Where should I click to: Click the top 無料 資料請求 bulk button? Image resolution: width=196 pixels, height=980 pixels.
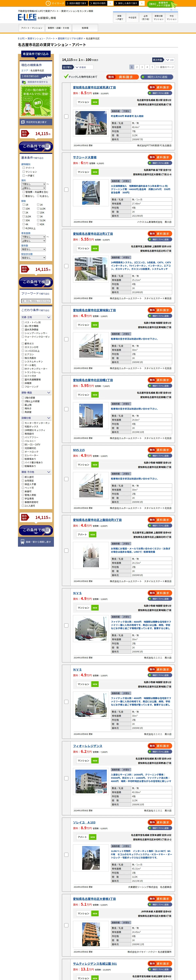(122, 77)
